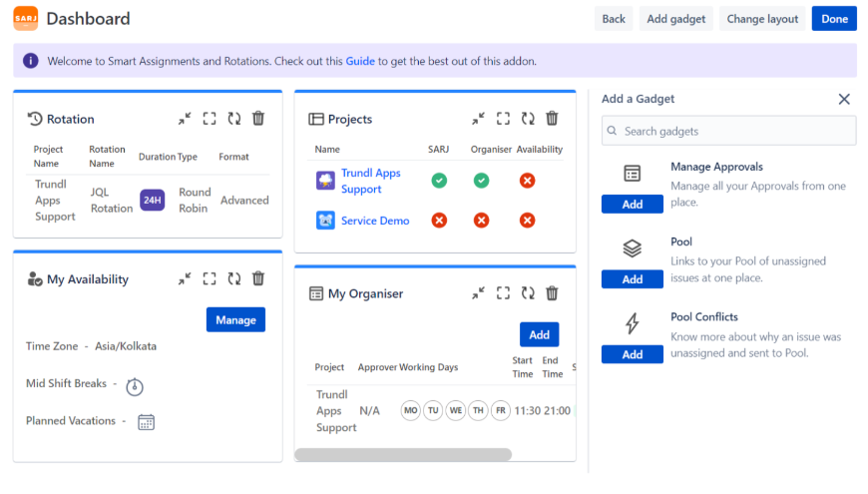The width and height of the screenshot is (868, 494).
Task: Click the 'Dashboard' page title
Action: click(88, 18)
